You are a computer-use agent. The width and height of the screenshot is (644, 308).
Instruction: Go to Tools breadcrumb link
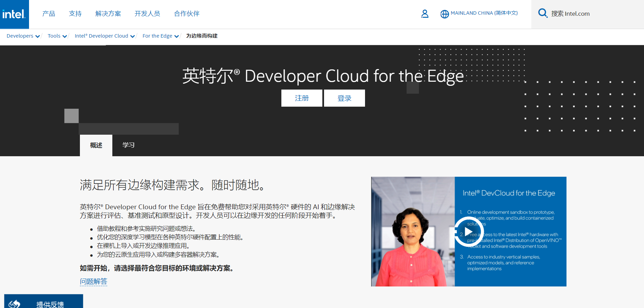click(54, 36)
